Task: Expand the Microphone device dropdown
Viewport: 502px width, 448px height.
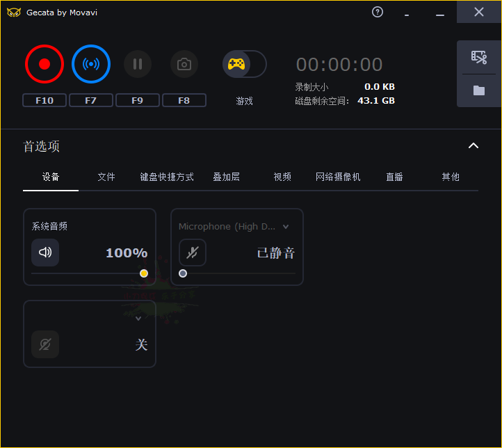Action: 286,227
